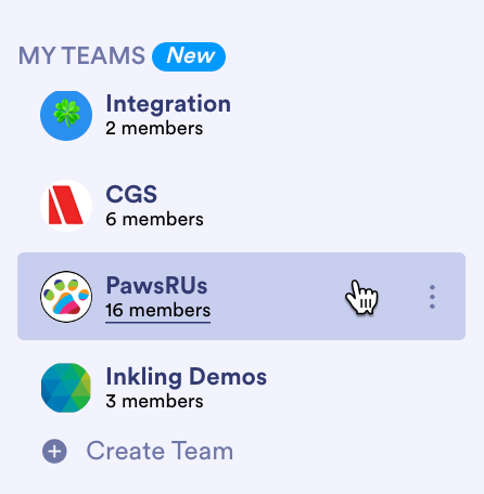Viewport: 484px width, 494px height.
Task: Click the New badge next to My Teams
Action: coord(189,56)
